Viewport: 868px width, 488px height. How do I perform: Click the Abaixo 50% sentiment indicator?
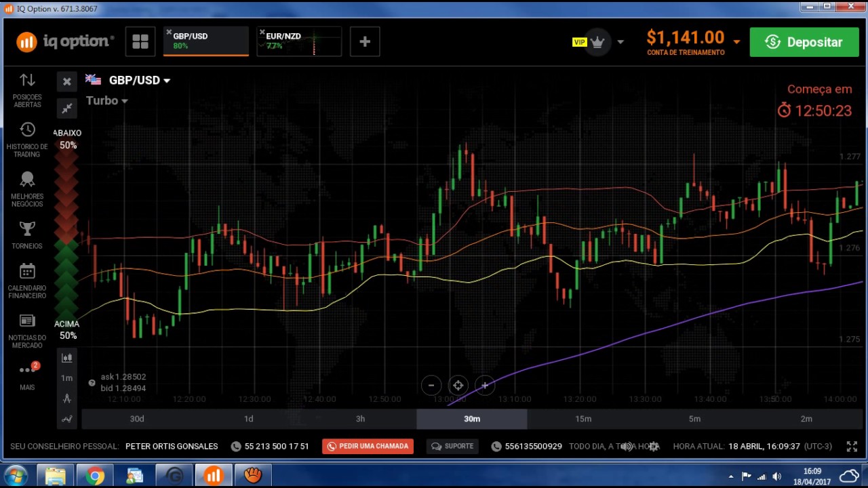(x=67, y=139)
